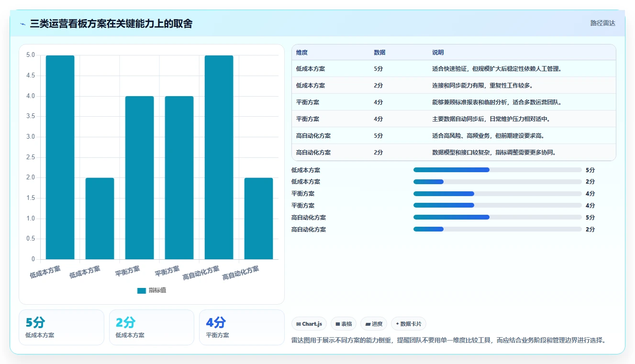Select the Chart.js tag
Viewport: 635px width, 364px height.
pos(309,324)
